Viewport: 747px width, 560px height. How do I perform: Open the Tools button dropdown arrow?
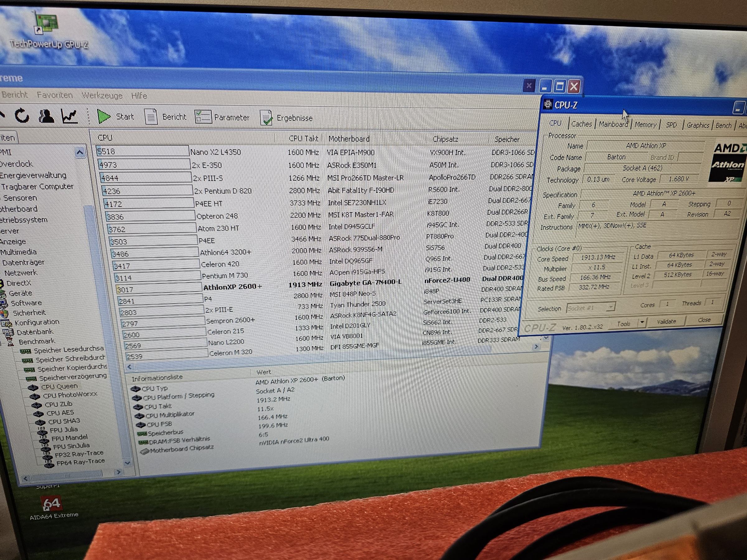point(642,323)
